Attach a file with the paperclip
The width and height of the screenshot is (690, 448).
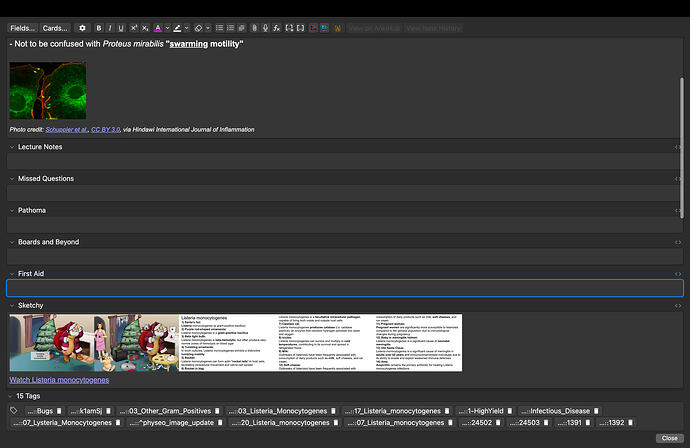tap(254, 28)
